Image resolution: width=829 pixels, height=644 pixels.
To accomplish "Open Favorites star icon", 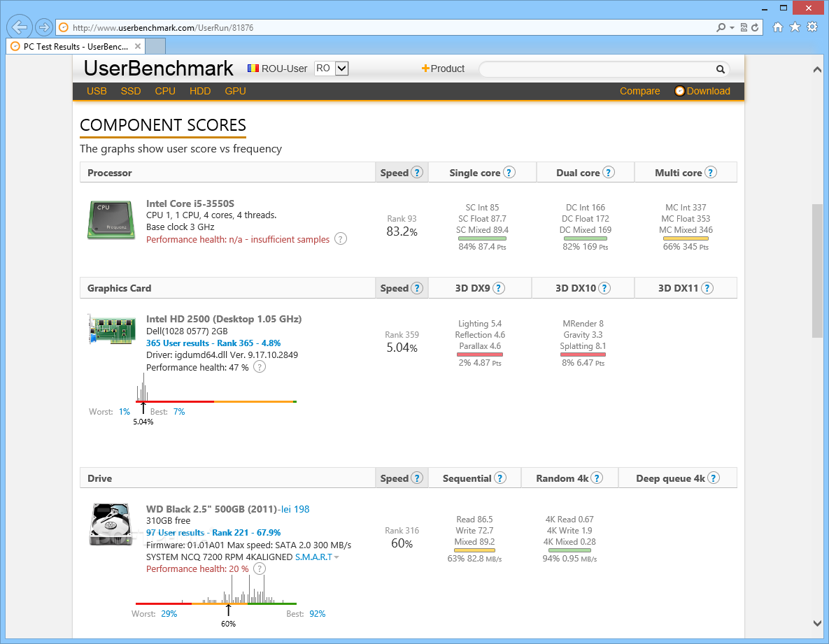I will 795,27.
